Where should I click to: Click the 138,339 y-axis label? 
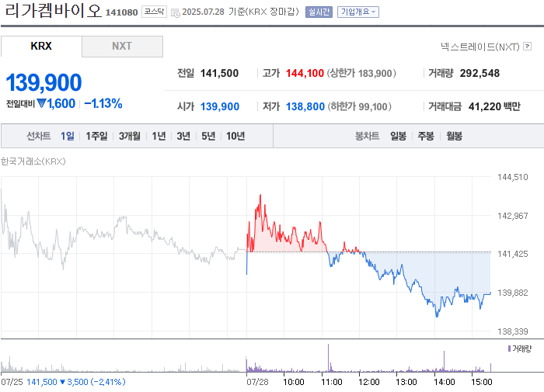512,331
